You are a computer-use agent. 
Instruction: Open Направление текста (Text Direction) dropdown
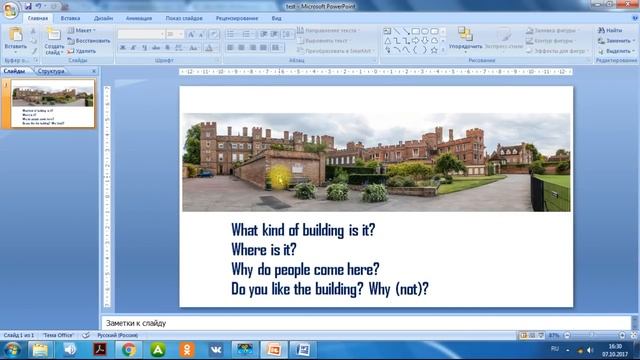point(328,30)
